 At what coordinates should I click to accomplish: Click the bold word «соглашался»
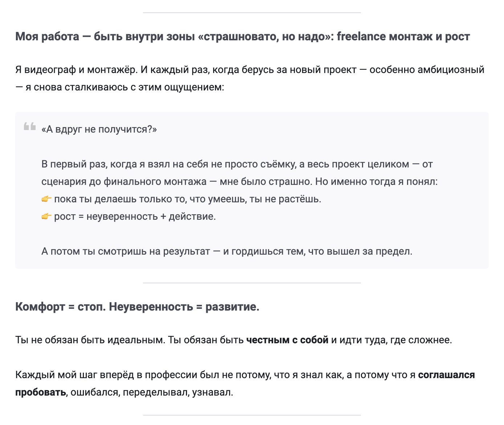pos(446,375)
